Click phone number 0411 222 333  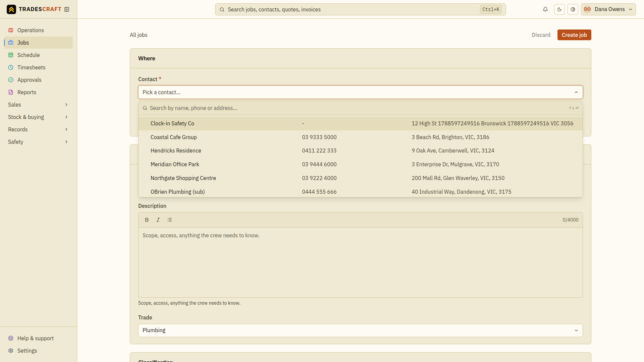click(x=319, y=150)
